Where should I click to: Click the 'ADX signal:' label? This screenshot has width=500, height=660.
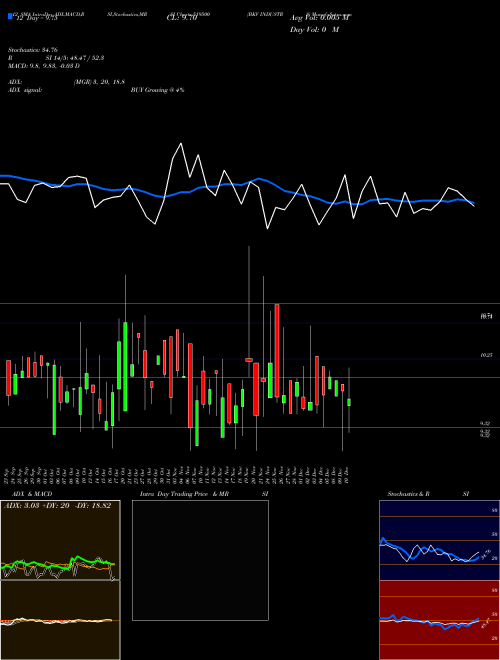[25, 90]
